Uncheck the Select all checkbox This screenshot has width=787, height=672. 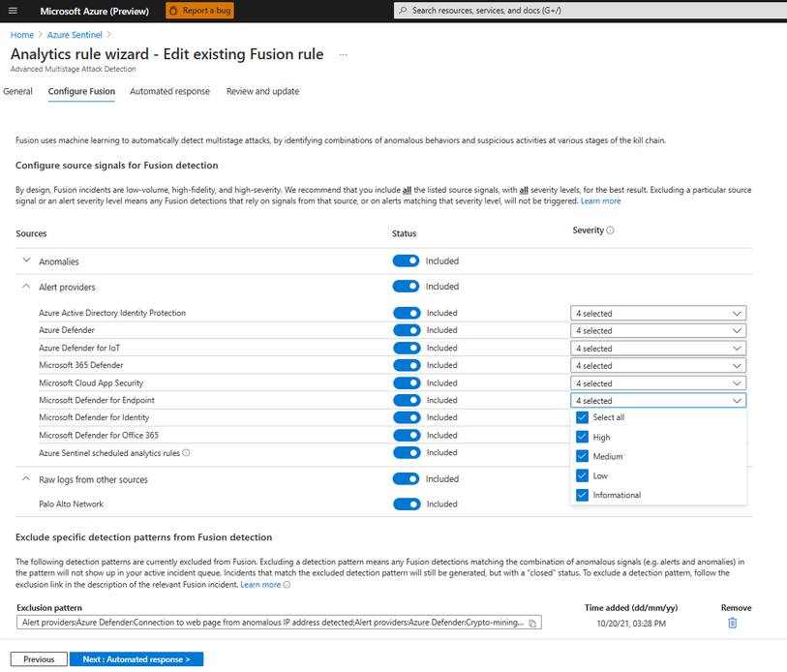point(582,417)
